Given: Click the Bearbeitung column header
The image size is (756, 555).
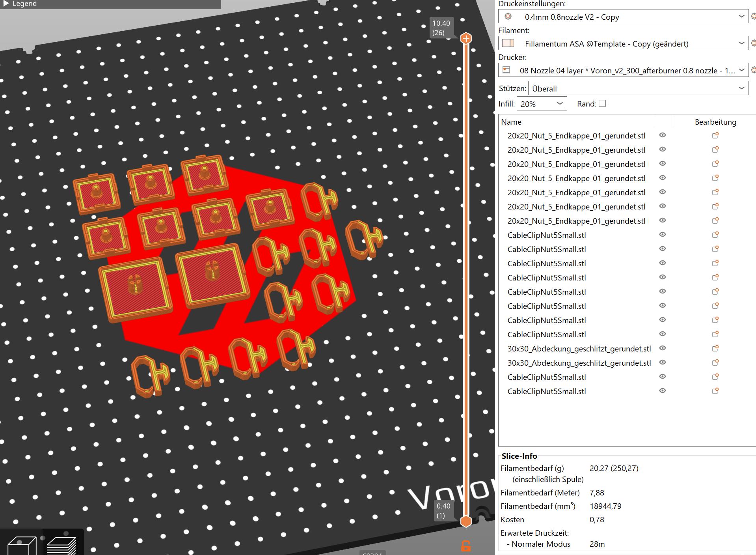Looking at the screenshot, I should [x=715, y=122].
